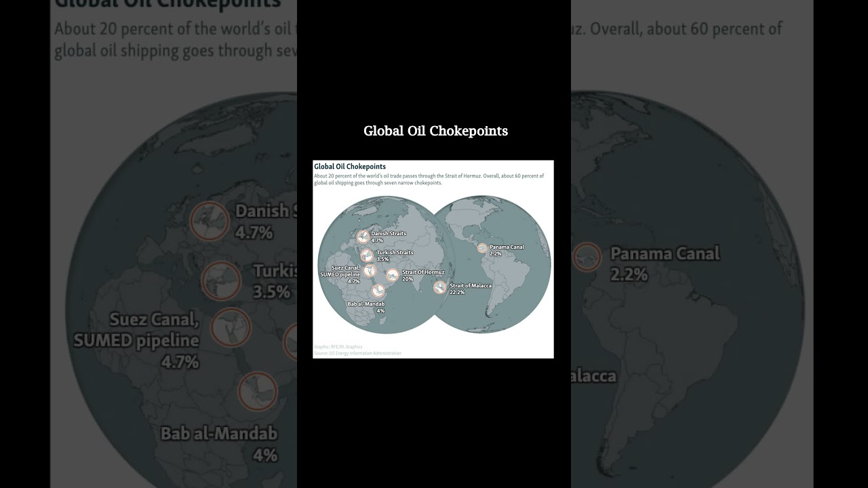Viewport: 868px width, 488px height.
Task: Click the Panama Canal circle marker in center infographic
Action: click(x=482, y=249)
